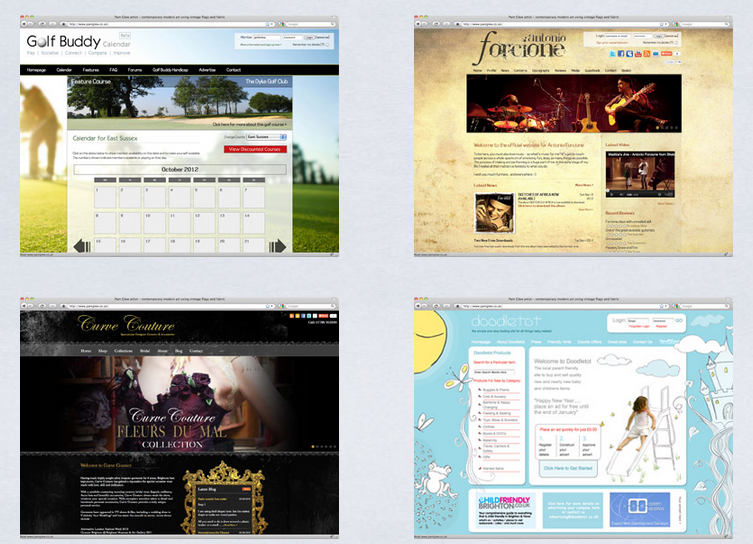Click Login button on Golf Buddy
753x544 pixels.
(x=310, y=37)
